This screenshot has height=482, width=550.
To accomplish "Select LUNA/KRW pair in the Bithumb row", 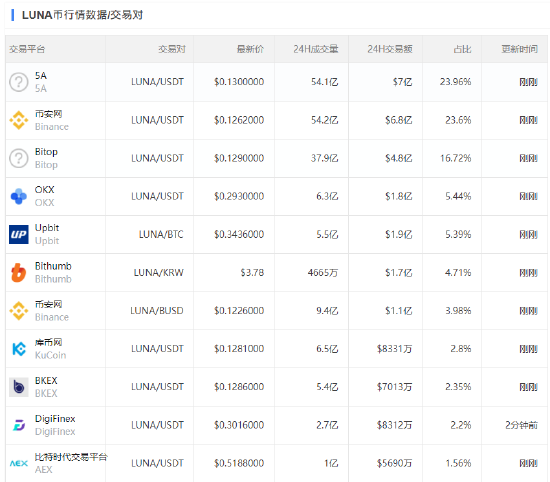I will 159,273.
